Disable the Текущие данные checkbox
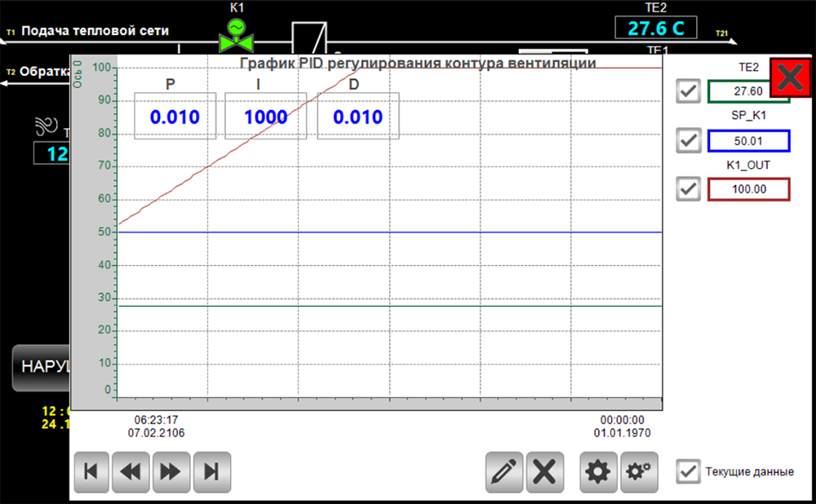Image resolution: width=816 pixels, height=504 pixels. point(690,471)
